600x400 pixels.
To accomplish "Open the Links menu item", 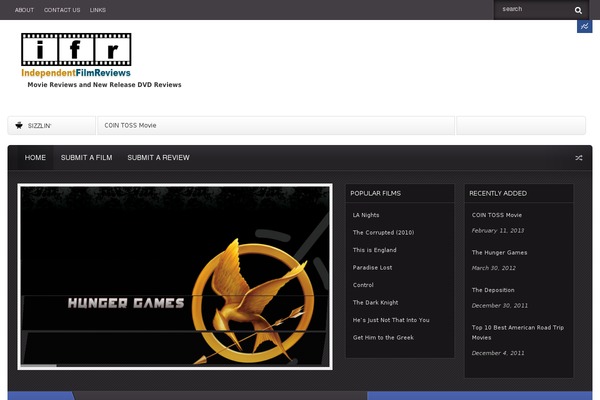I will click(x=98, y=10).
